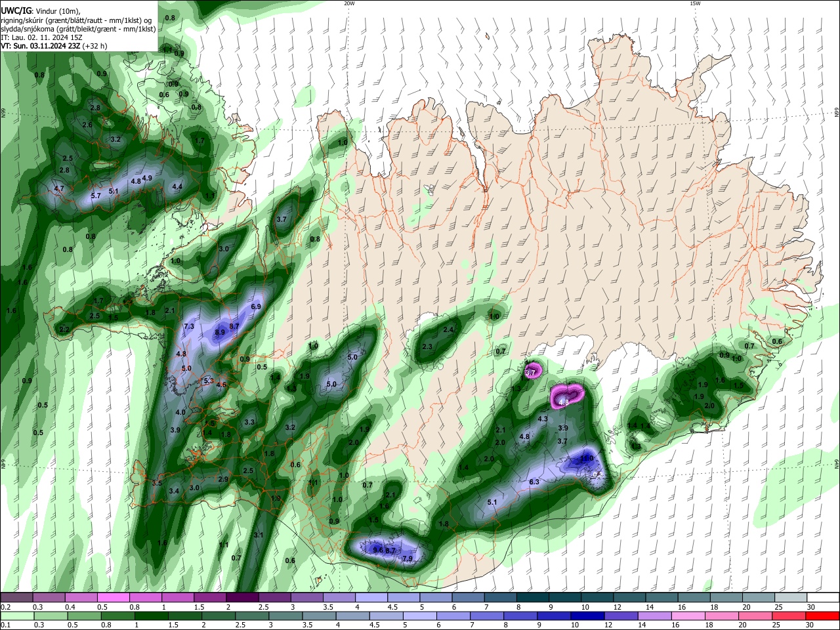Click the 8.9 precipitation value

(x=220, y=333)
